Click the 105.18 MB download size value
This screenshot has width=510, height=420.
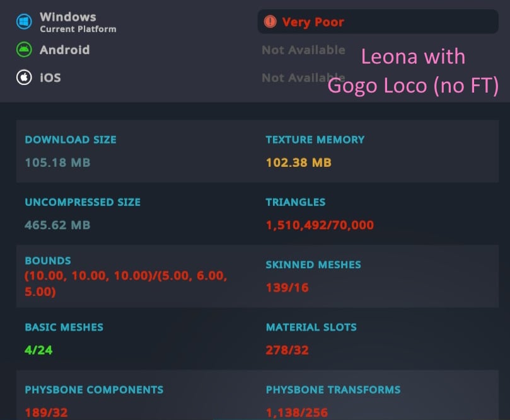[x=57, y=162]
